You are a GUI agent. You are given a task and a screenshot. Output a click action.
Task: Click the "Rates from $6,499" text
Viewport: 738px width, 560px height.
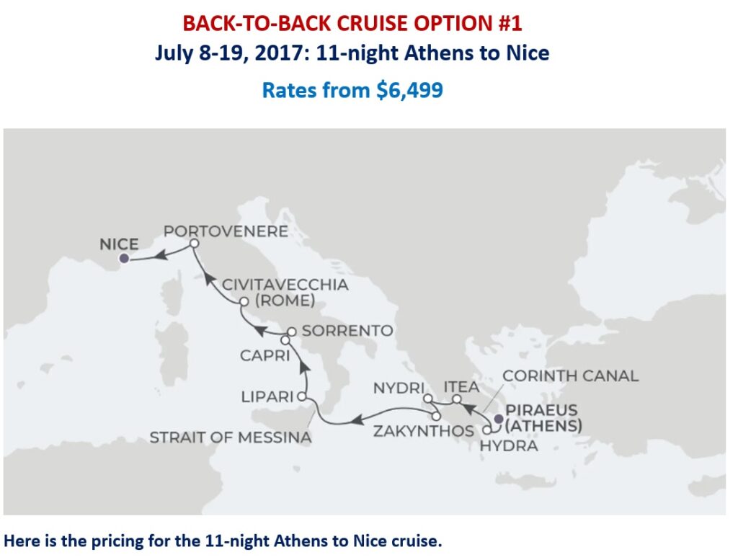(x=352, y=91)
